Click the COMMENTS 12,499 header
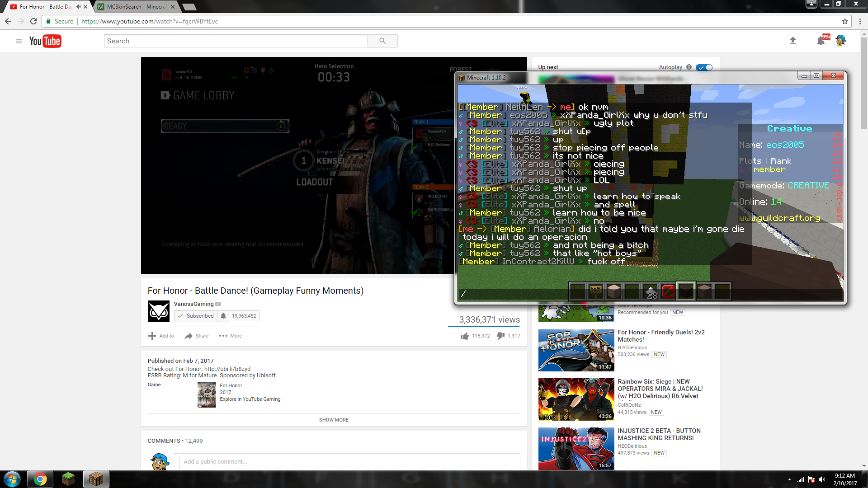This screenshot has height=488, width=868. pos(175,441)
